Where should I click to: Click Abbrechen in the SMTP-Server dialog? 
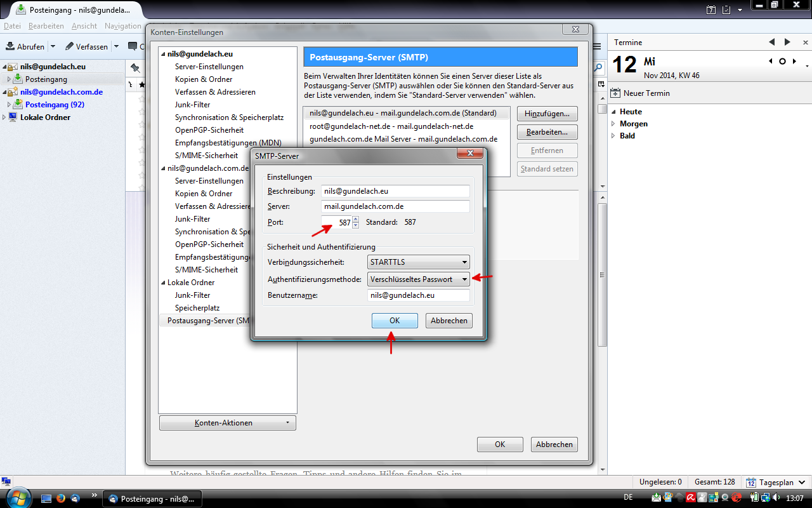(449, 321)
